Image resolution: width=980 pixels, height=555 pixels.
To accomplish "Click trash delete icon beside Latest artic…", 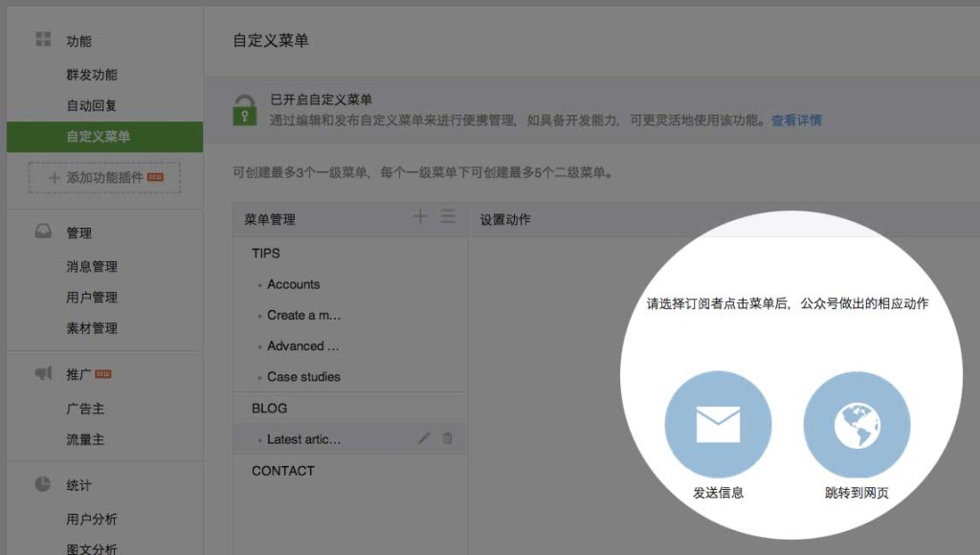I will [x=448, y=438].
